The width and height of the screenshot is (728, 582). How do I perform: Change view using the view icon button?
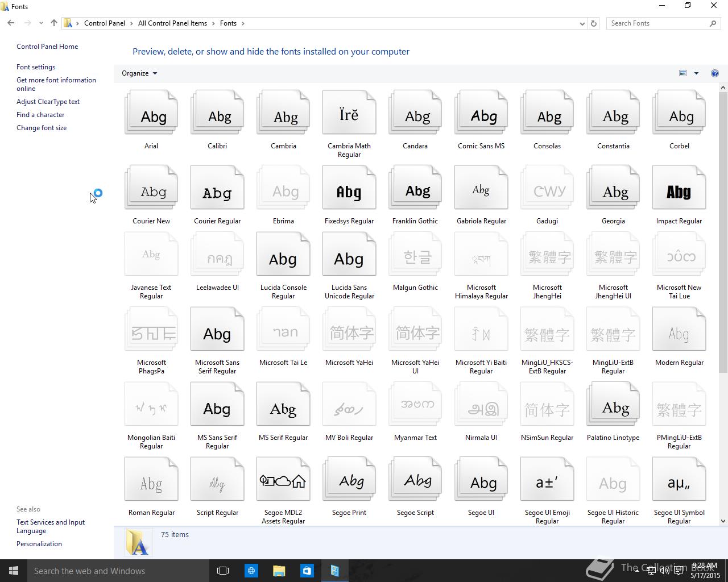(683, 73)
